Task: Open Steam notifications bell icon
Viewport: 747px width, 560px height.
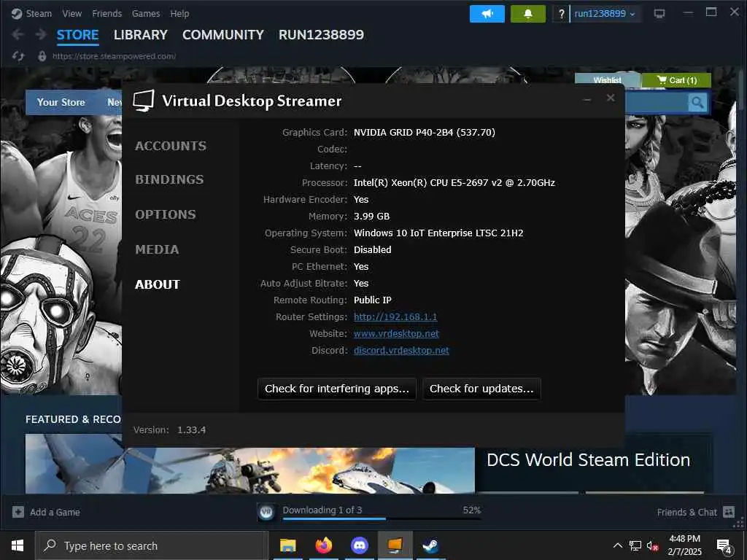Action: pyautogui.click(x=528, y=14)
